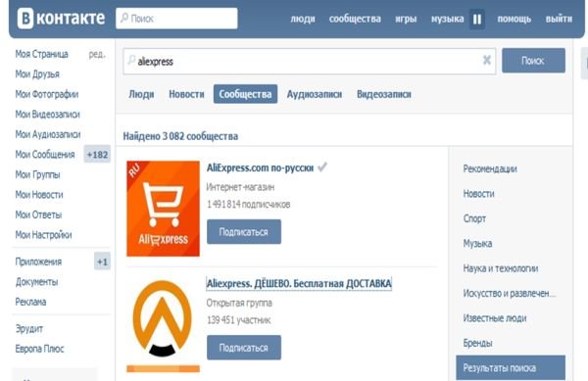Select Рекомендации category filter
Image resolution: width=588 pixels, height=381 pixels.
pos(490,169)
